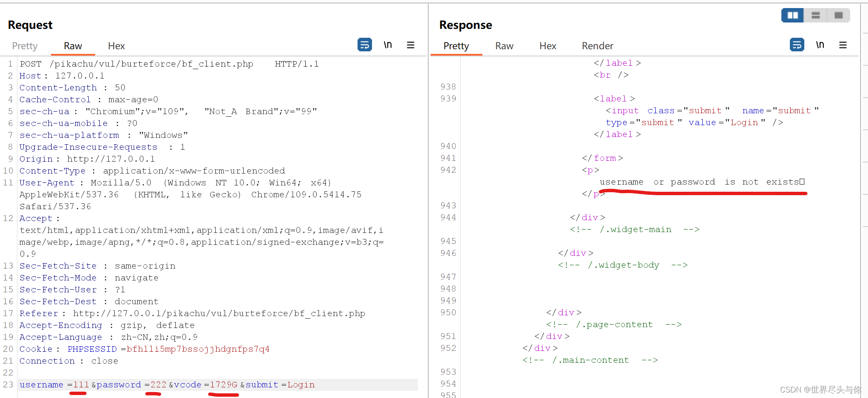Open the Render tab in Response
868x398 pixels.
597,46
